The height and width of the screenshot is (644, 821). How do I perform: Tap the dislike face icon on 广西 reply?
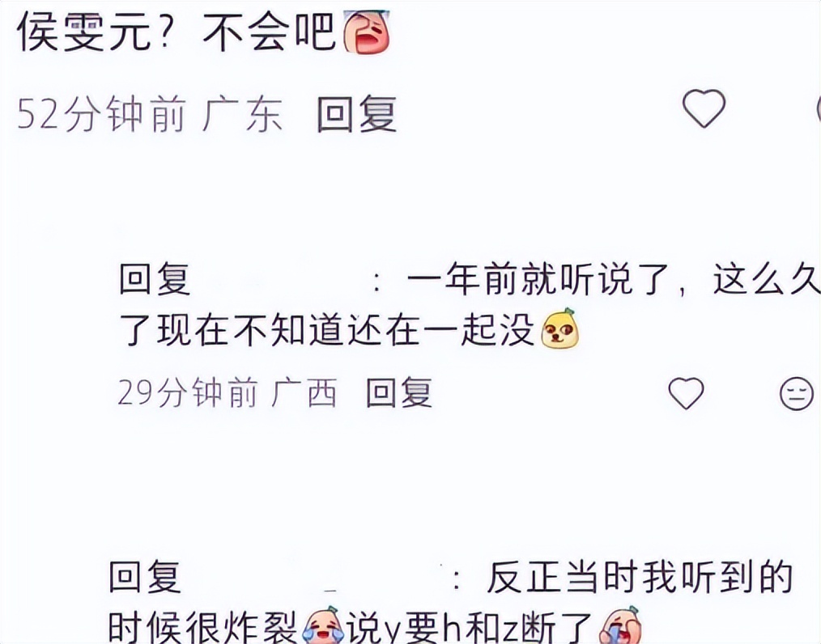tap(797, 393)
